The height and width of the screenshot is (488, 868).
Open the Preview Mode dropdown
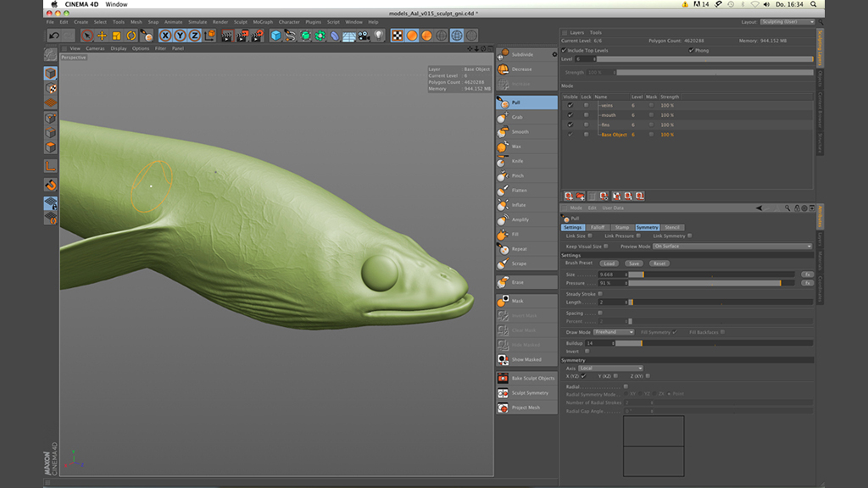pos(732,246)
